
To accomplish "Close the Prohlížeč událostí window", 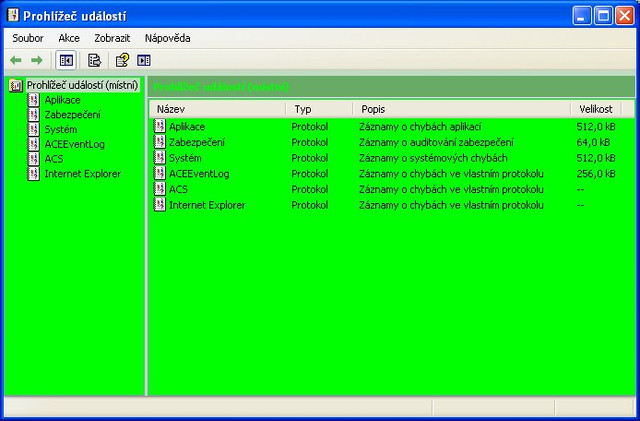I will tap(625, 16).
